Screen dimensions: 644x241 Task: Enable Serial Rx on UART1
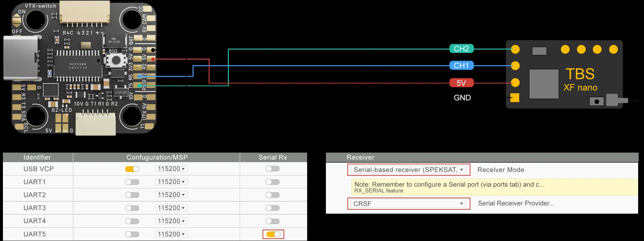(x=273, y=182)
